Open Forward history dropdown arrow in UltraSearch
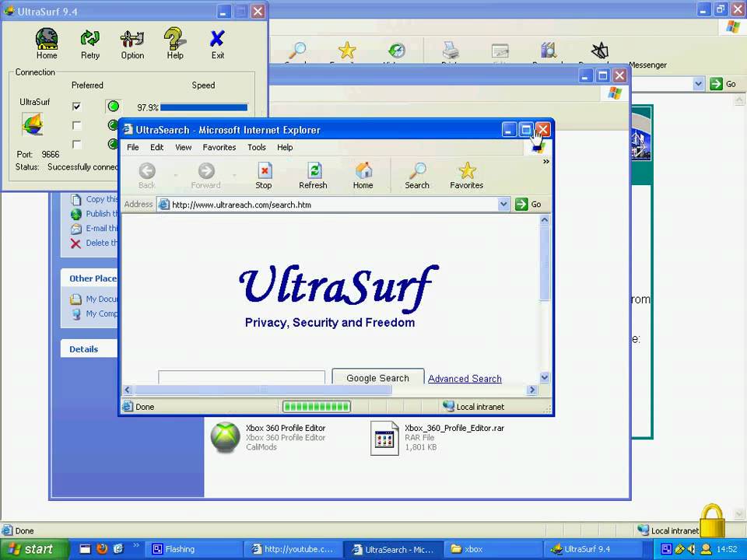Viewport: 747px width, 560px height. tap(234, 175)
